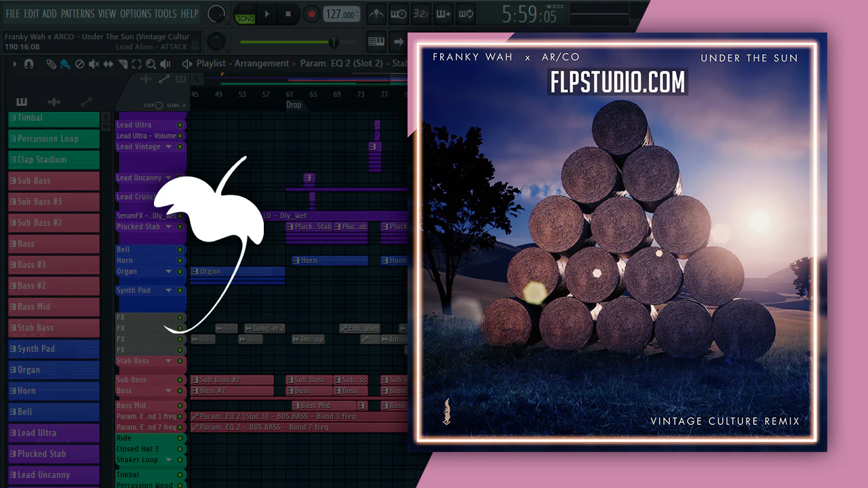
Task: Show pattern clips with the piano icon
Action: coord(22,102)
